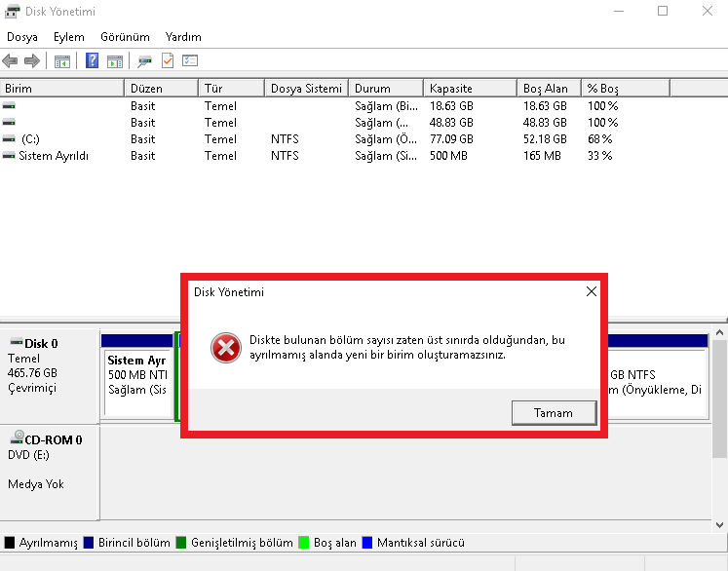The height and width of the screenshot is (571, 728).
Task: Click the drive icon beside Sistem Ayrıldı
Action: [9, 156]
